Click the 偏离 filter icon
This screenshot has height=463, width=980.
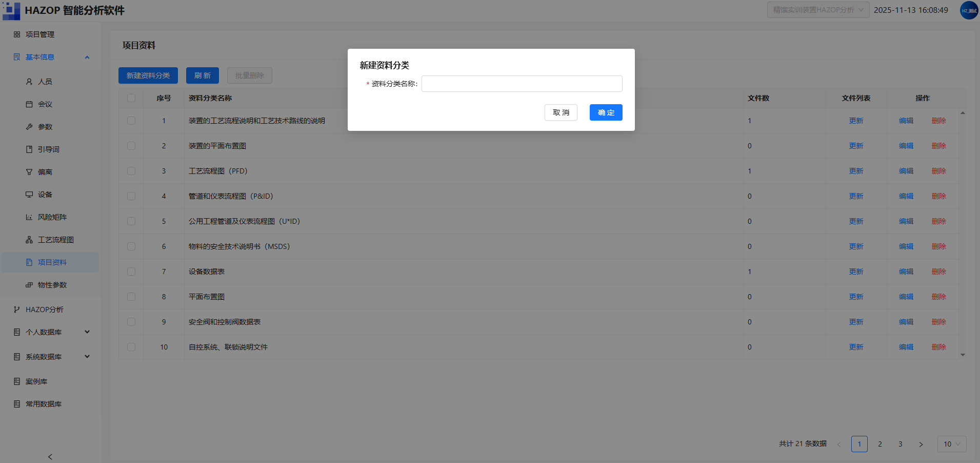tap(29, 172)
